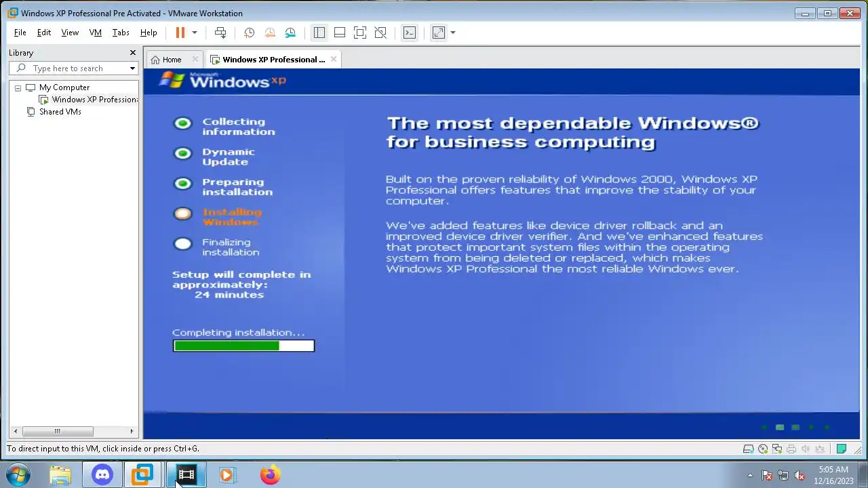Open the VM menu
Viewport: 868px width, 488px height.
[x=96, y=33]
